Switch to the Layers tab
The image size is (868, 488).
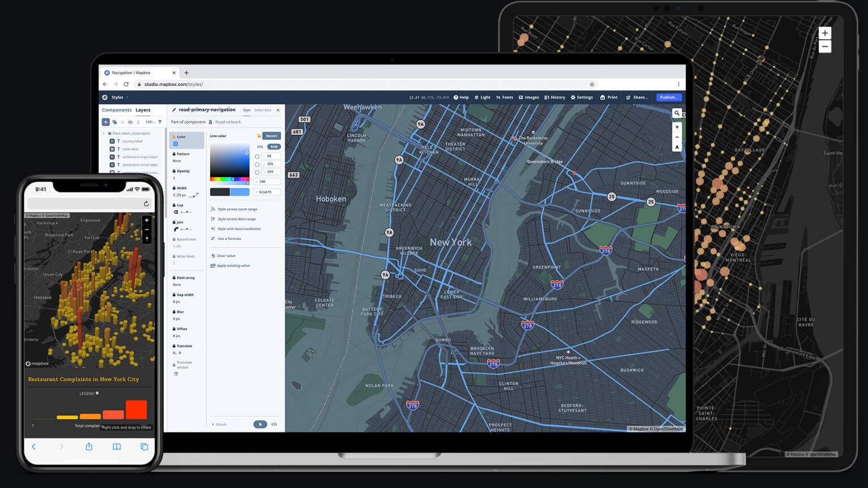pyautogui.click(x=143, y=110)
